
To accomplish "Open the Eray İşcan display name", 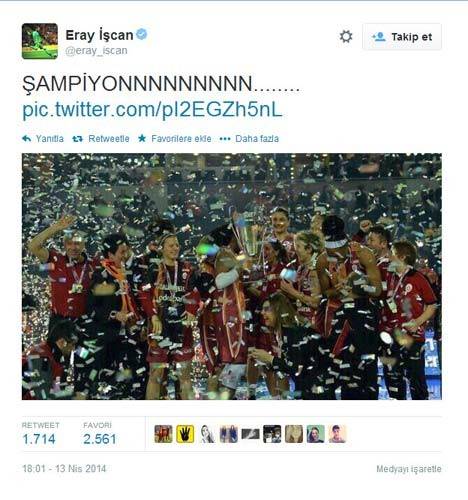I will 99,35.
